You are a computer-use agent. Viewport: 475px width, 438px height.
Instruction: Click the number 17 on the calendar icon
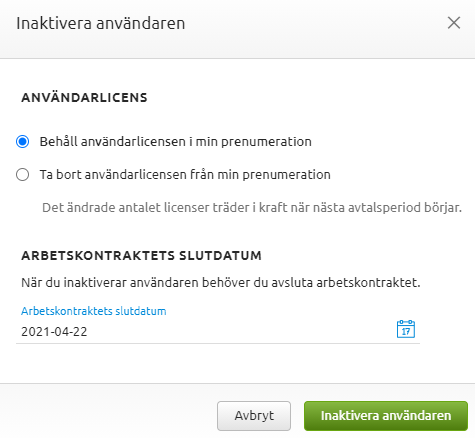click(406, 332)
